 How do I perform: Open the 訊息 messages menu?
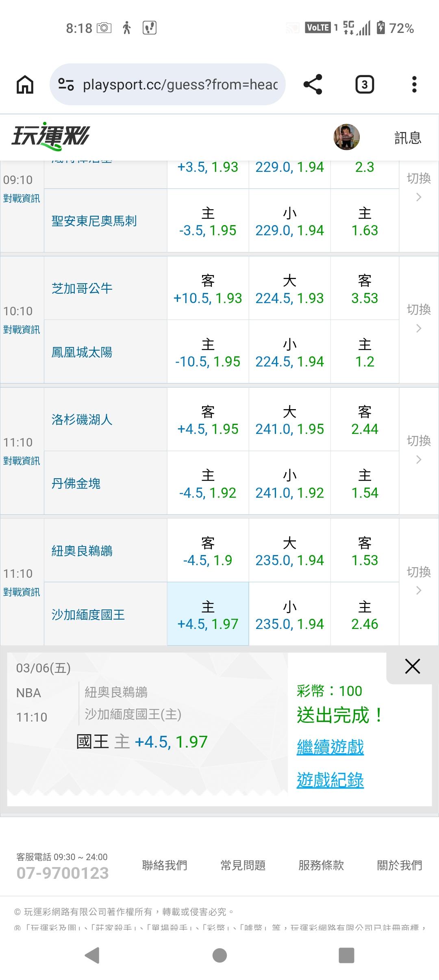(407, 138)
